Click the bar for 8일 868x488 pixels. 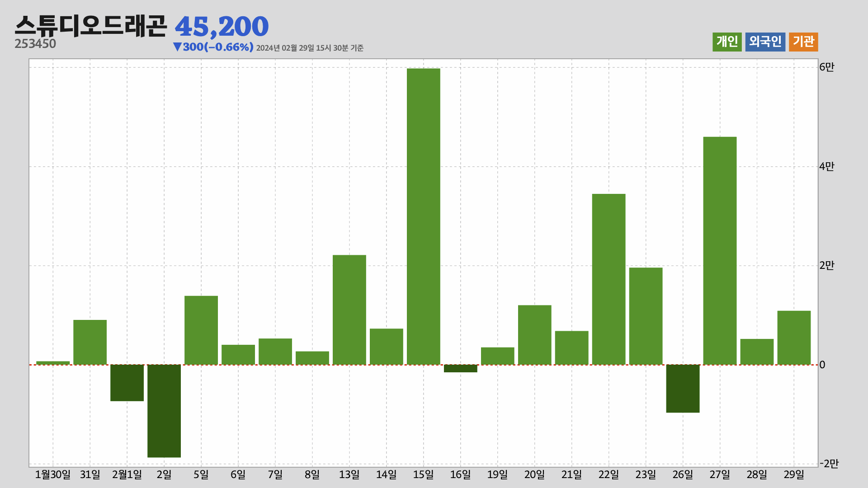click(x=312, y=358)
